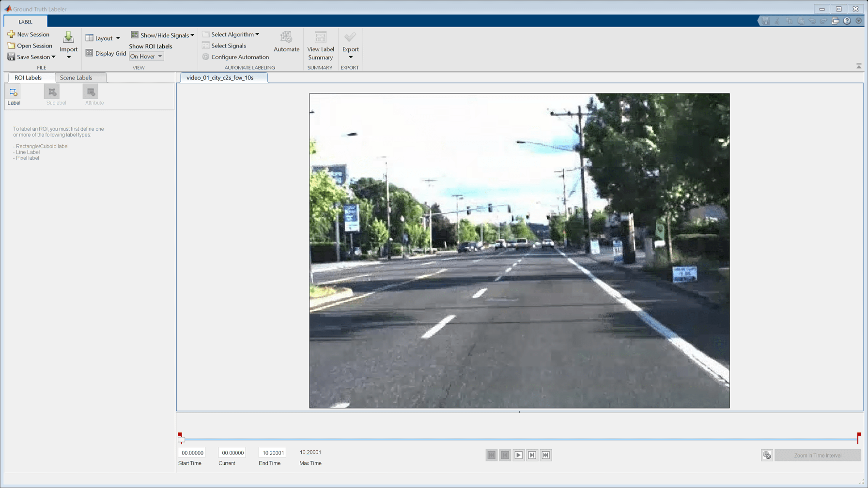Click the Select Signals button

[x=228, y=46]
